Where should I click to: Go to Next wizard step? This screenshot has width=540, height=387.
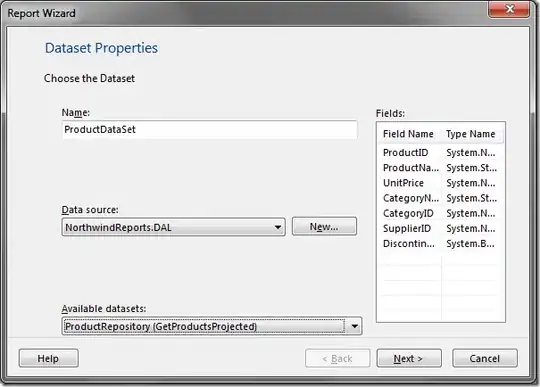tap(409, 358)
